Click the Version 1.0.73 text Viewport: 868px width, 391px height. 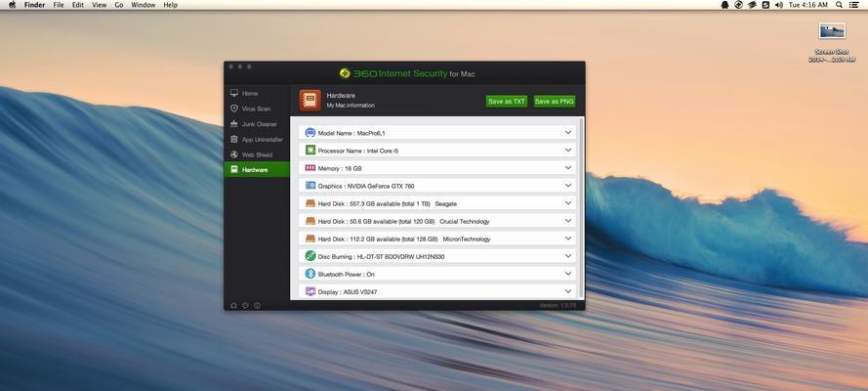[x=558, y=305]
